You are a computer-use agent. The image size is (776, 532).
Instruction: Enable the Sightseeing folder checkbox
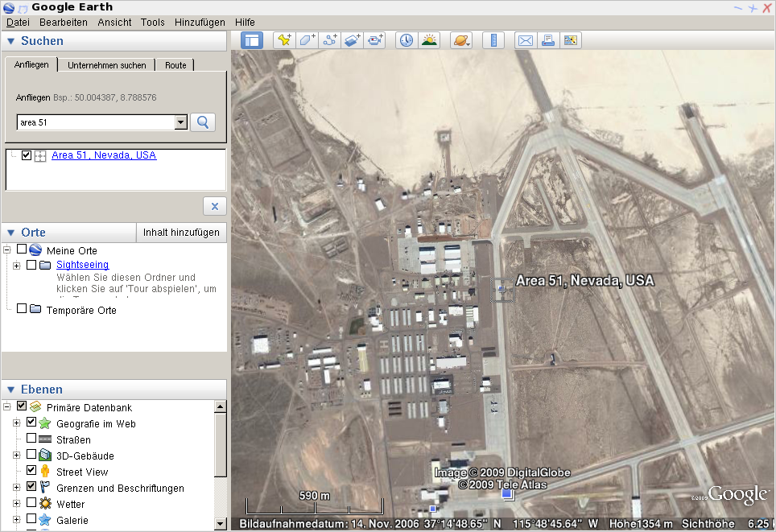pyautogui.click(x=31, y=265)
